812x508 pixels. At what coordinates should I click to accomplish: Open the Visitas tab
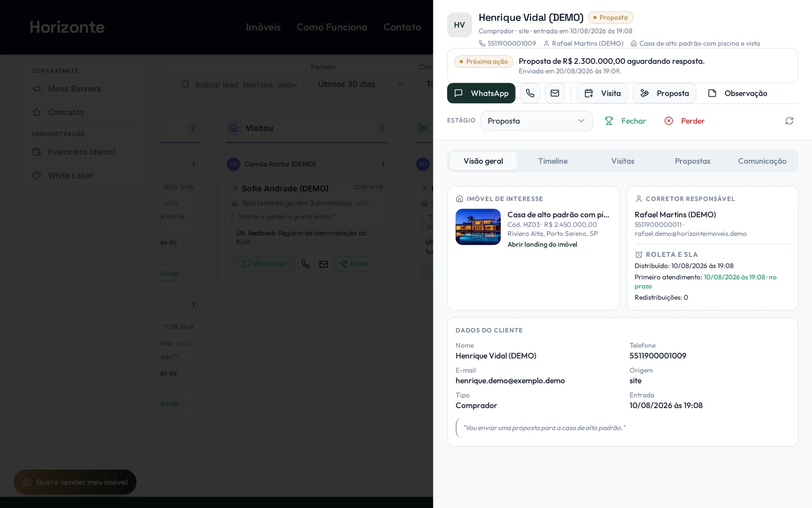[623, 161]
